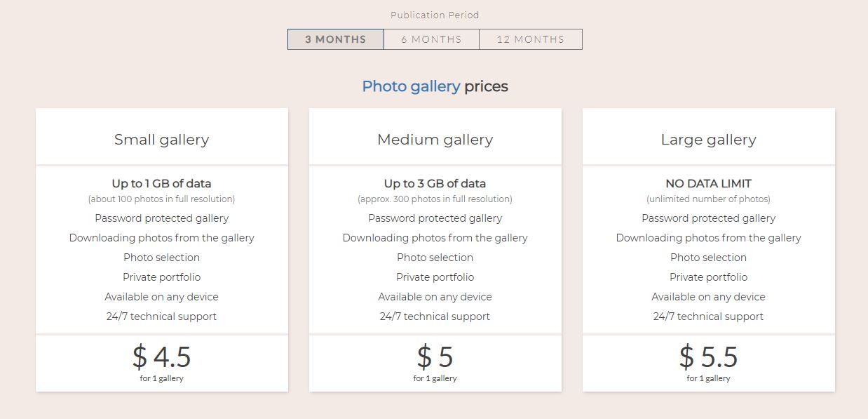Open the Small gallery plan heading

pyautogui.click(x=162, y=140)
